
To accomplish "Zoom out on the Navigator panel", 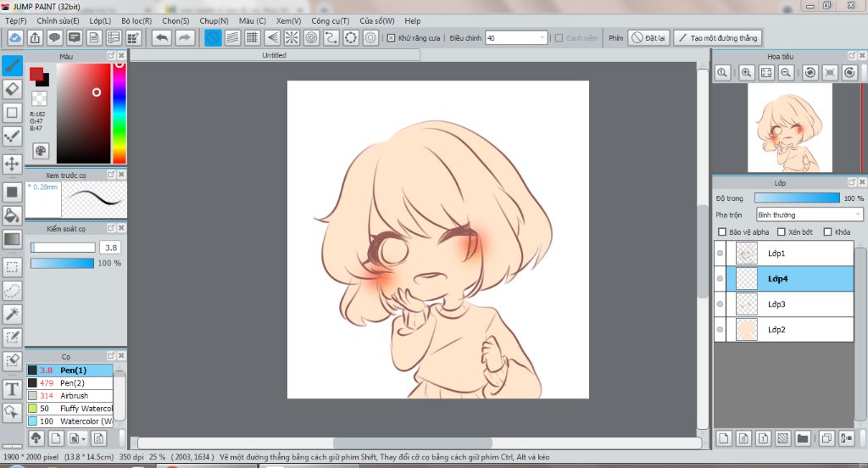I will (786, 73).
